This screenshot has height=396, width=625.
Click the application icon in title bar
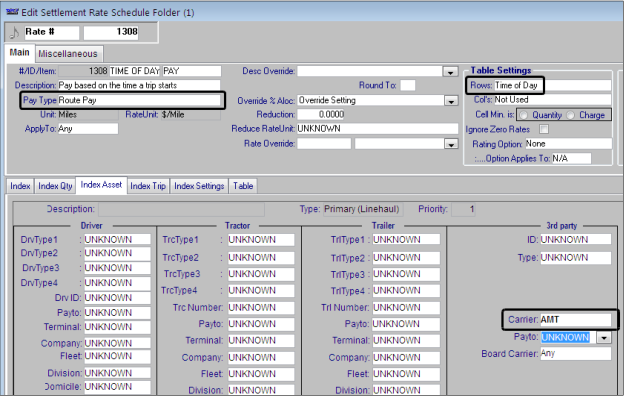12,12
